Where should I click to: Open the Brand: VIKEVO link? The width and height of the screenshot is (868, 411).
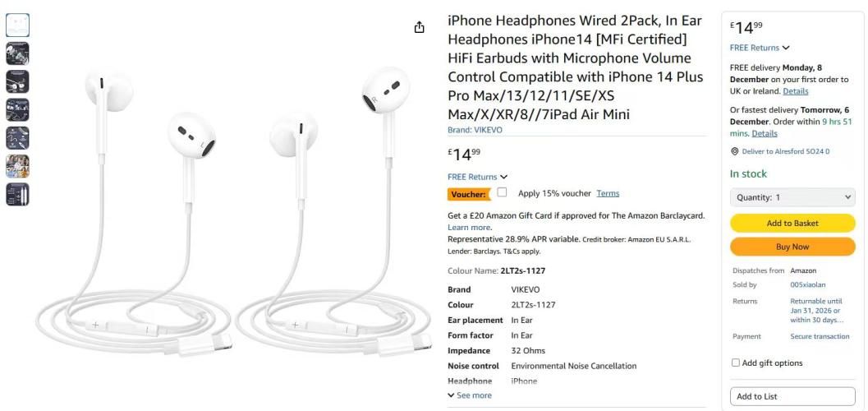click(475, 130)
